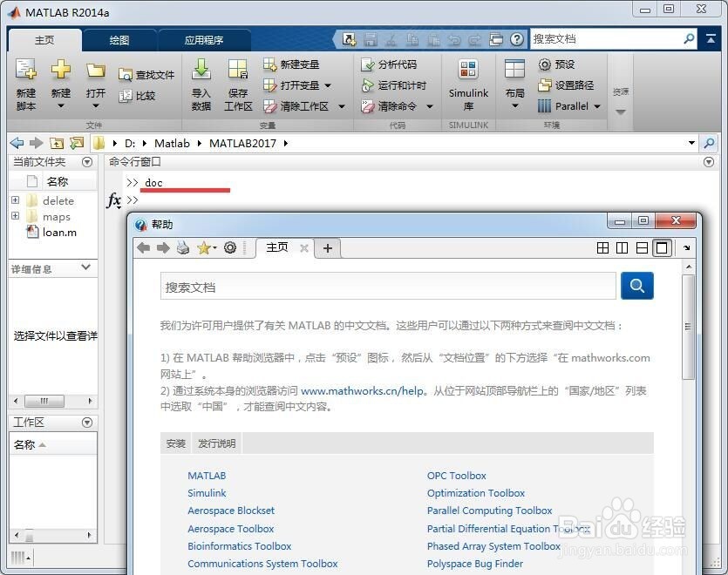Click the back arrow in address bar
Image resolution: width=728 pixels, height=575 pixels.
17,144
